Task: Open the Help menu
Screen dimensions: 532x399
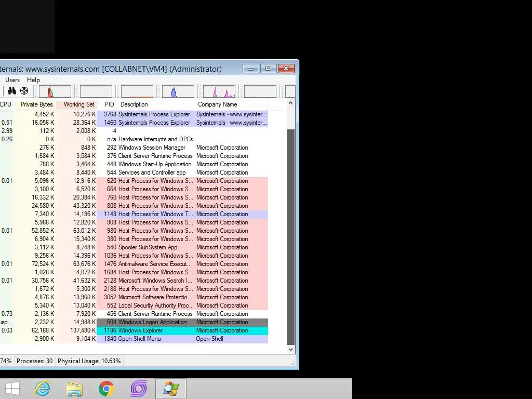Action: click(33, 80)
